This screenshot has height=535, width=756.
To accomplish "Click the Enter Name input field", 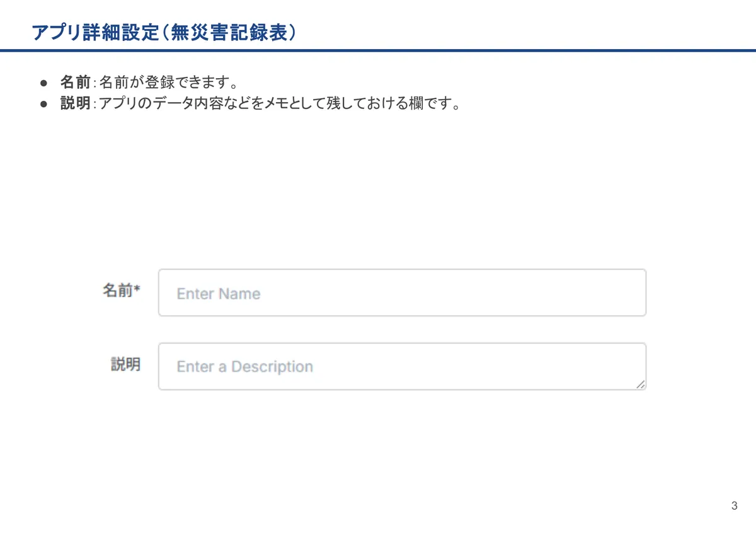I will [402, 292].
